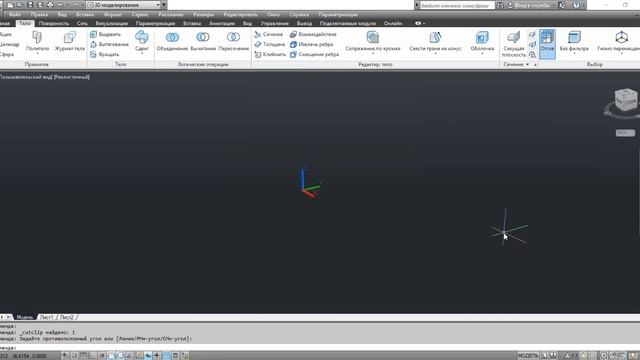Toggle the МОДЕЛЬ status bar button
This screenshot has width=640, height=360.
528,356
